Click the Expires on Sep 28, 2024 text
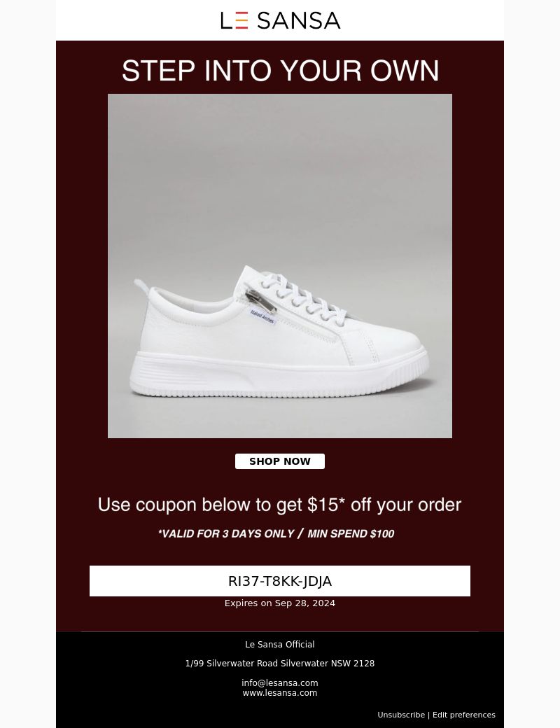 [x=280, y=603]
